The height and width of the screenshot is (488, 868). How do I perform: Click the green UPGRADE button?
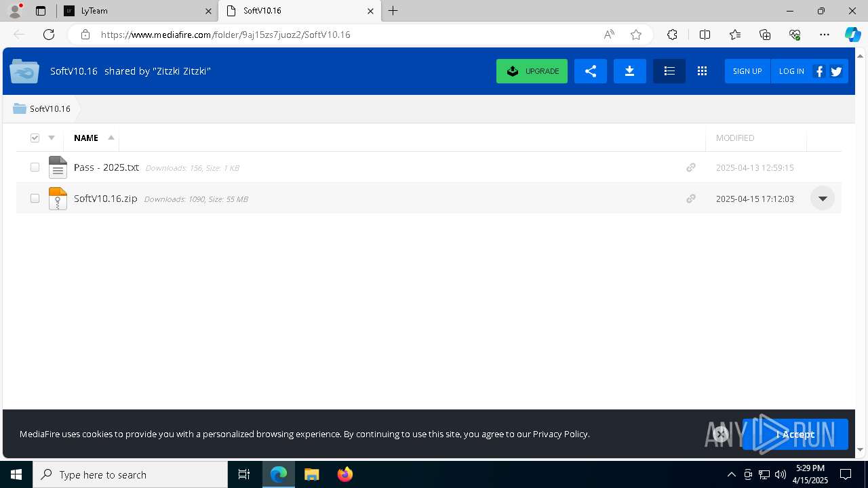532,71
